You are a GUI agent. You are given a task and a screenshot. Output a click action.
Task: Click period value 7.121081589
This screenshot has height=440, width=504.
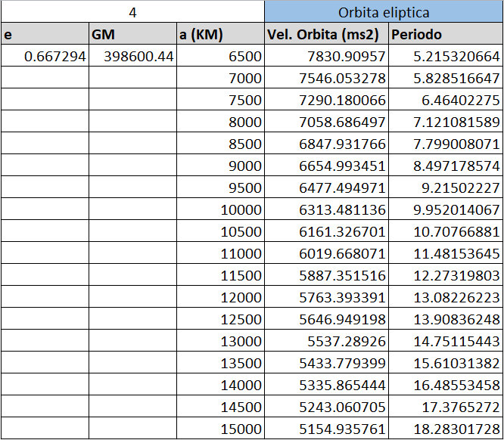[x=446, y=122]
